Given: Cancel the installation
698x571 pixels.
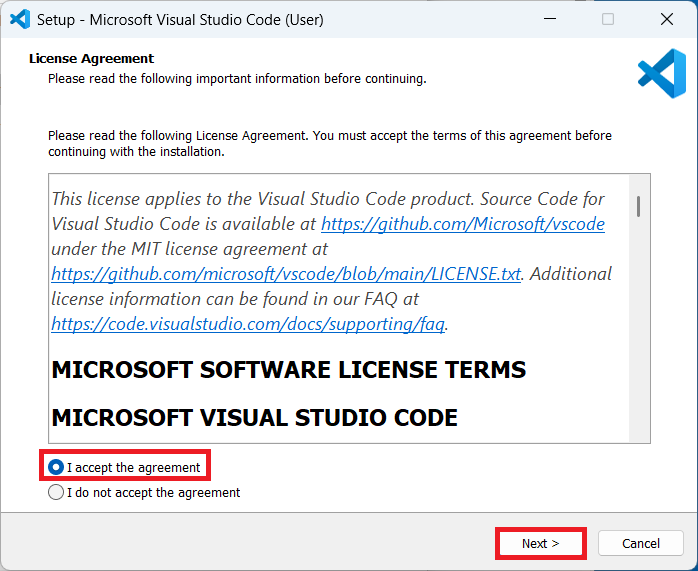Looking at the screenshot, I should pos(640,543).
